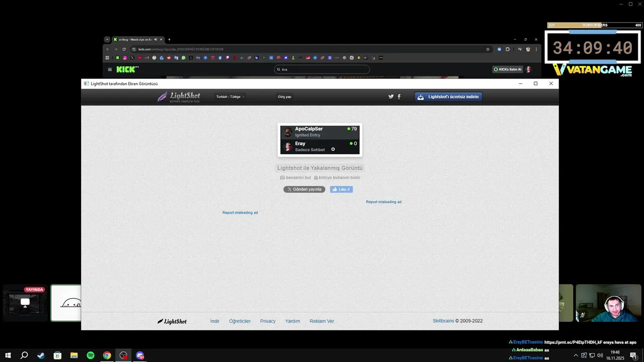Click the X Gönderi yayınla share button
The height and width of the screenshot is (362, 644).
pos(304,190)
